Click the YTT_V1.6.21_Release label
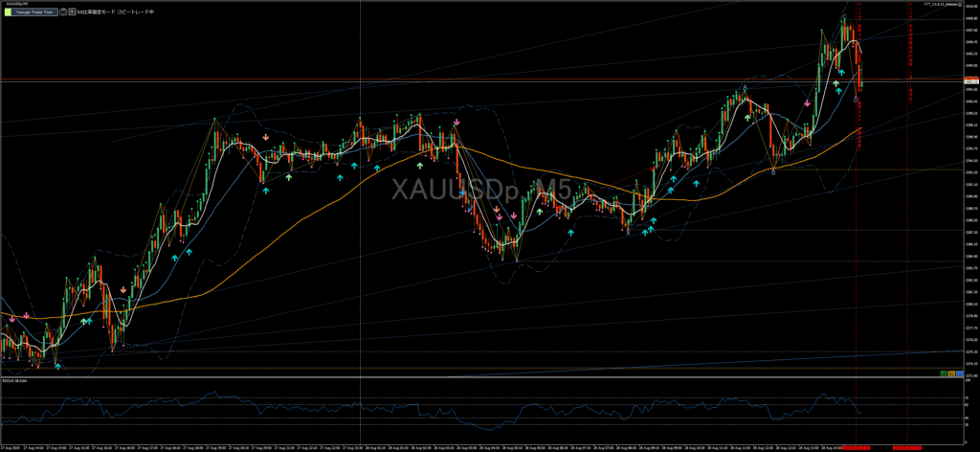This screenshot has width=980, height=452. pyautogui.click(x=941, y=5)
